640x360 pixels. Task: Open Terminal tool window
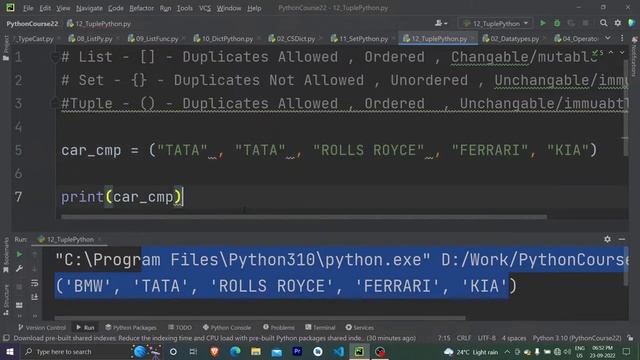320,327
